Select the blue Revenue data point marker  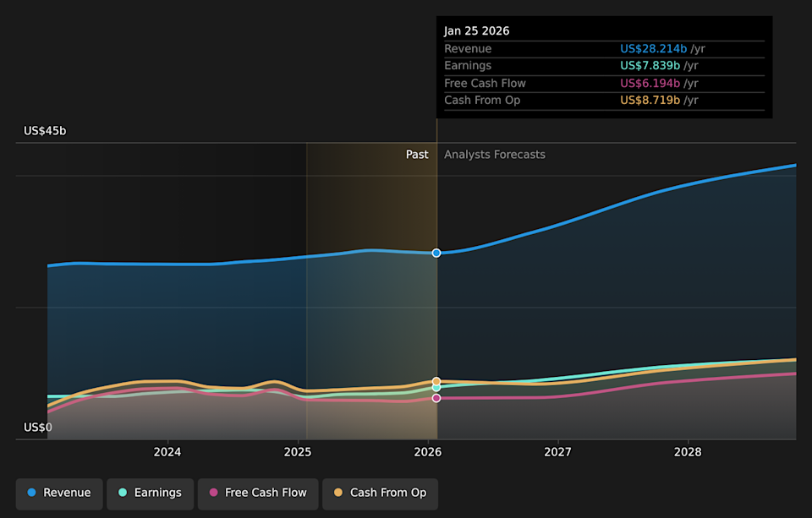436,253
